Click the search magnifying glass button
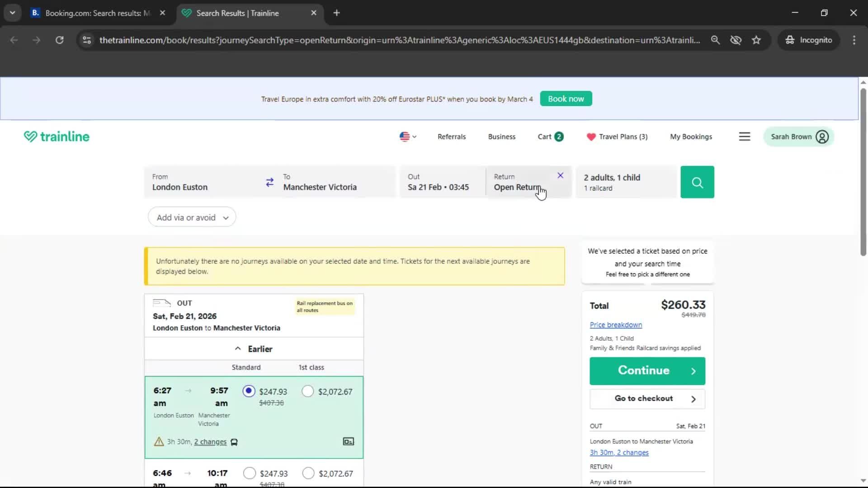868x488 pixels. [697, 182]
